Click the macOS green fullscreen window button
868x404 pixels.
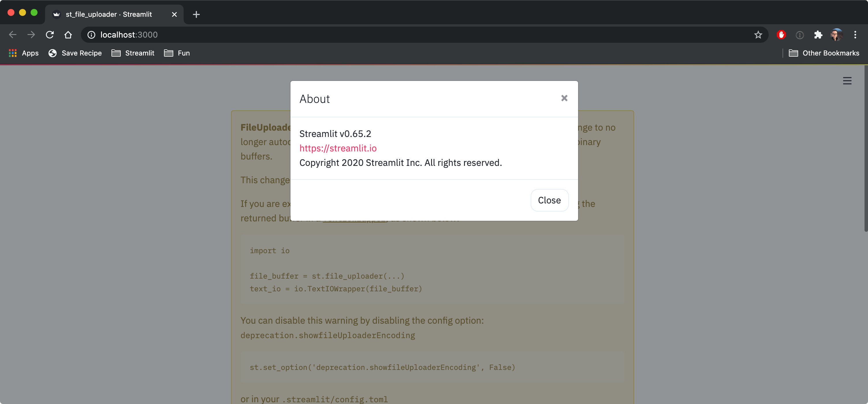click(x=34, y=12)
